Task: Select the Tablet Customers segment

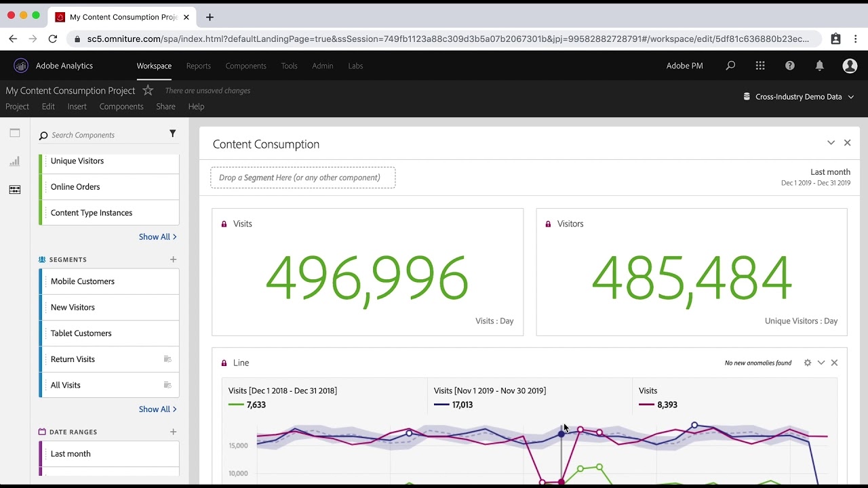Action: [109, 333]
